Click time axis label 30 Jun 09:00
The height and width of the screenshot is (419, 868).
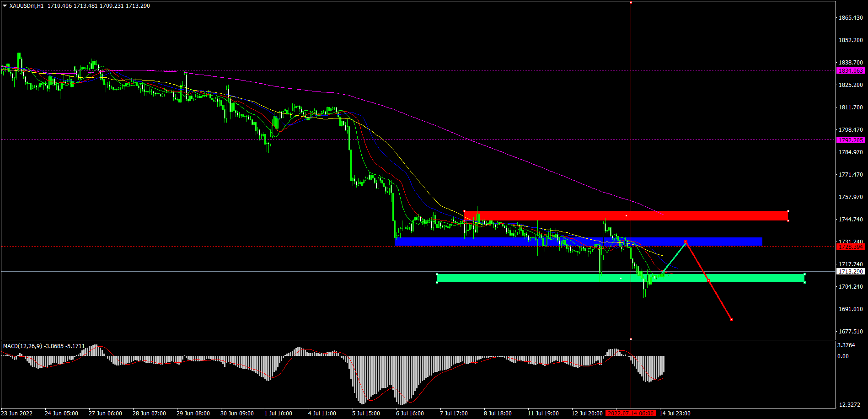click(x=237, y=414)
